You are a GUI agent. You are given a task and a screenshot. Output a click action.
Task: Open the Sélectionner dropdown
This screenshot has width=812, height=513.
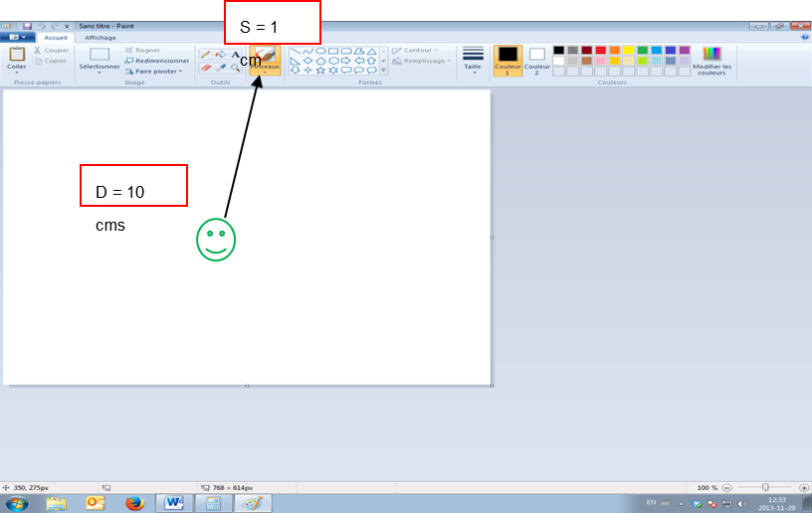pyautogui.click(x=100, y=68)
